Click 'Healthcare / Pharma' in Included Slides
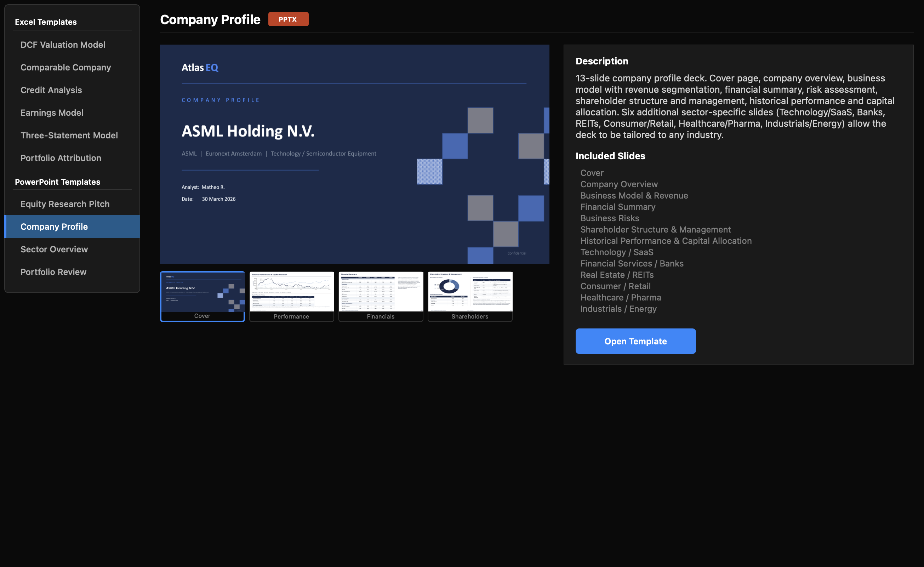Image resolution: width=924 pixels, height=567 pixels. (x=621, y=297)
